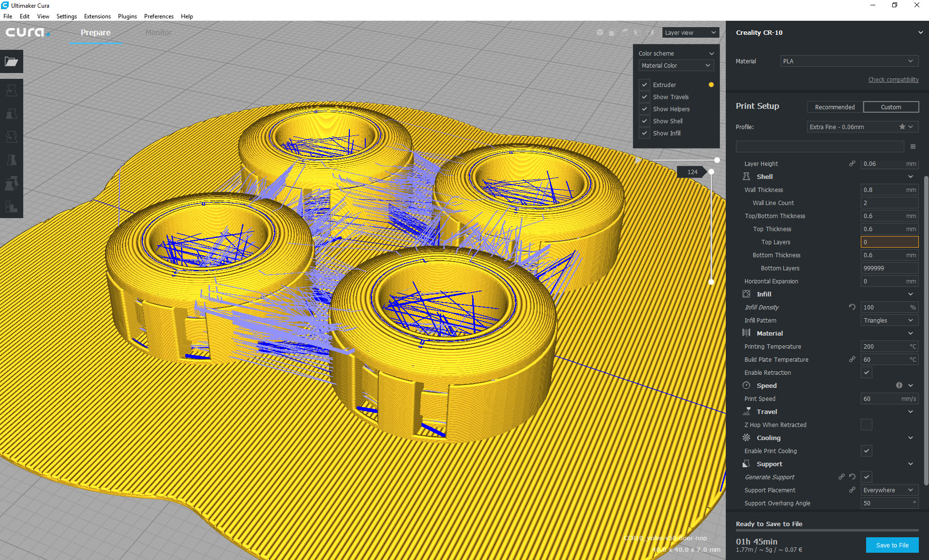Open the File menu

[8, 16]
